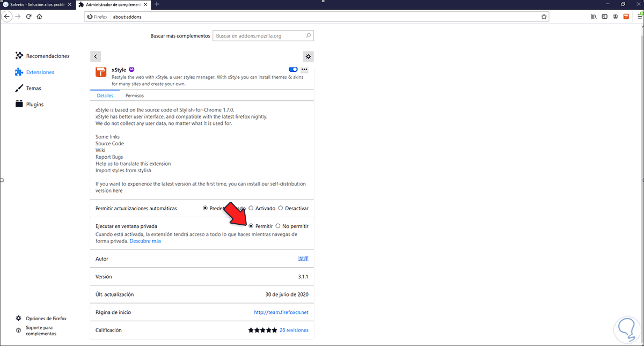Click the search magnifier in complementos field

(309, 36)
